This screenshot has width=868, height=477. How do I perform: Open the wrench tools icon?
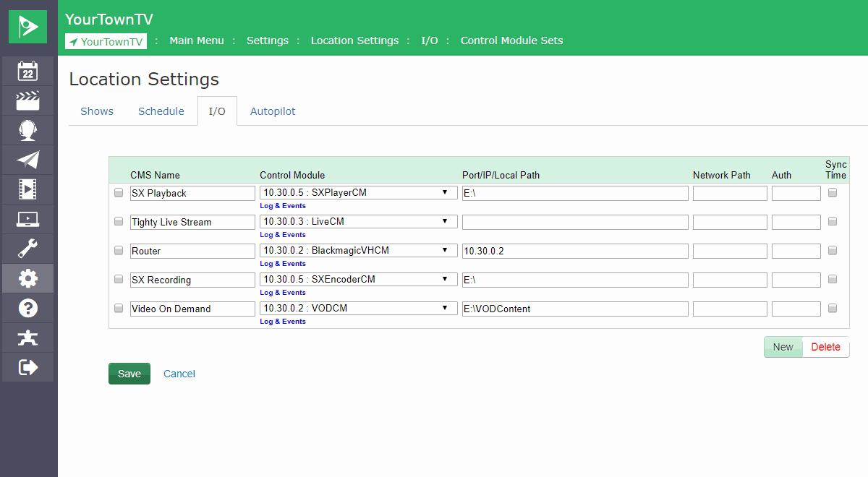point(27,249)
